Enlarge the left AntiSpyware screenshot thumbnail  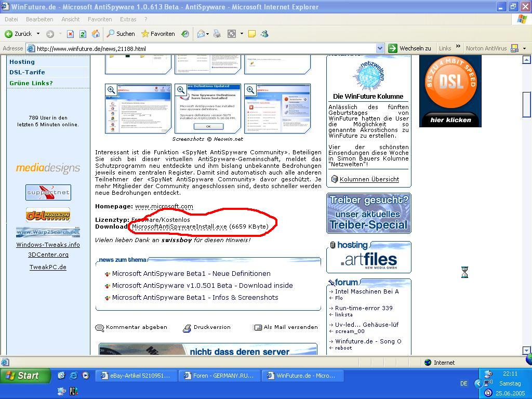pos(138,109)
